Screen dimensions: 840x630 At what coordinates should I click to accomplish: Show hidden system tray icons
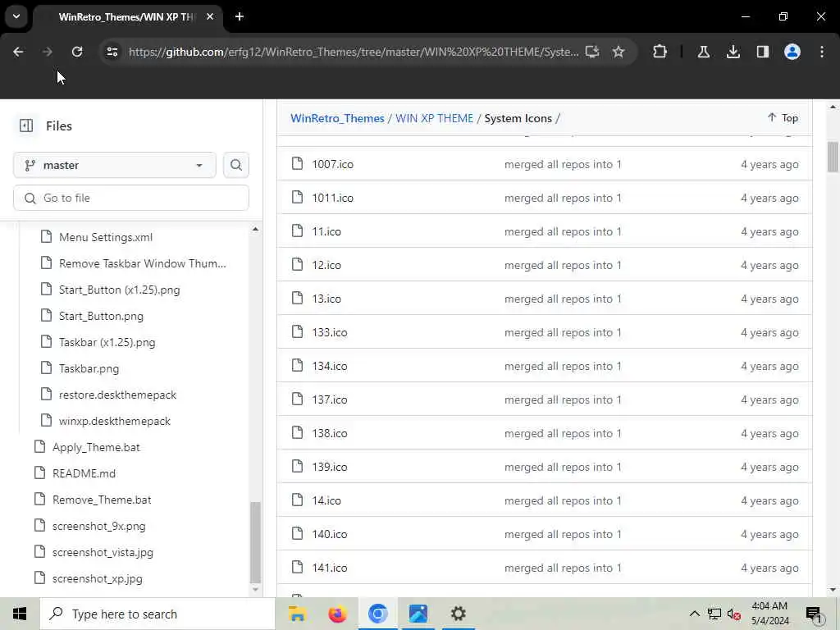click(x=694, y=614)
